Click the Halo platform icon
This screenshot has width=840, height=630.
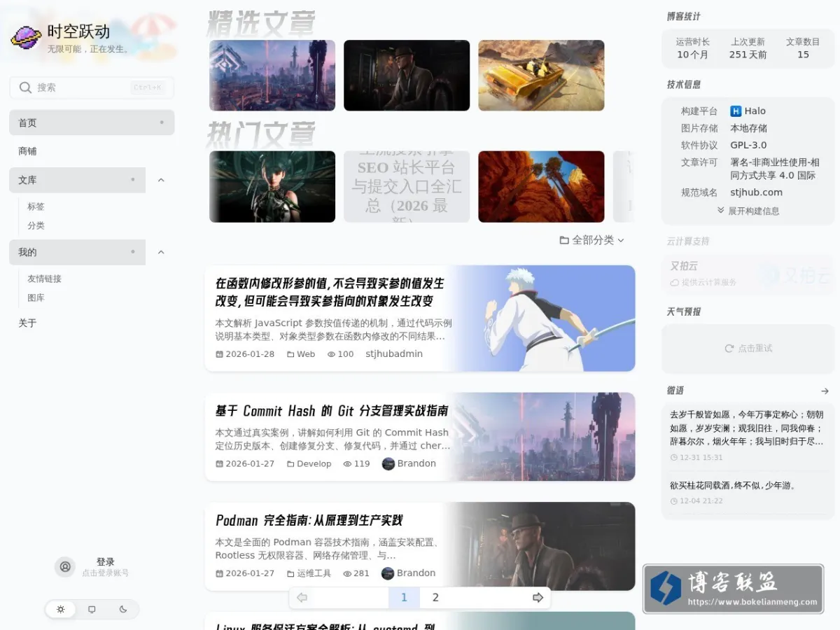tap(736, 111)
